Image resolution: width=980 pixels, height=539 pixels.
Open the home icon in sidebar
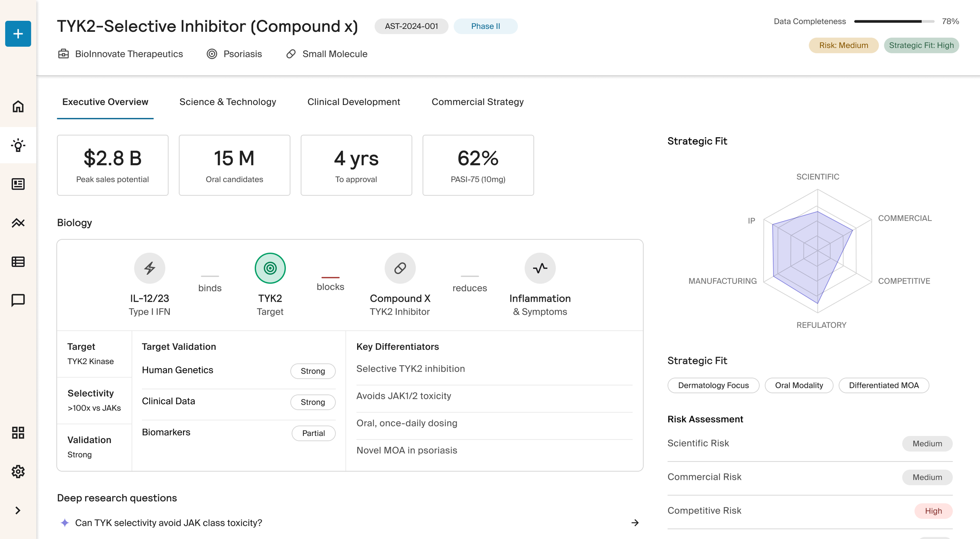(18, 107)
